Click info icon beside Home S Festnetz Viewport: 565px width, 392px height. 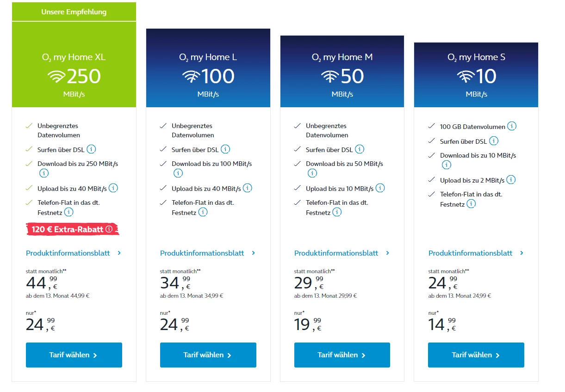[x=471, y=203]
